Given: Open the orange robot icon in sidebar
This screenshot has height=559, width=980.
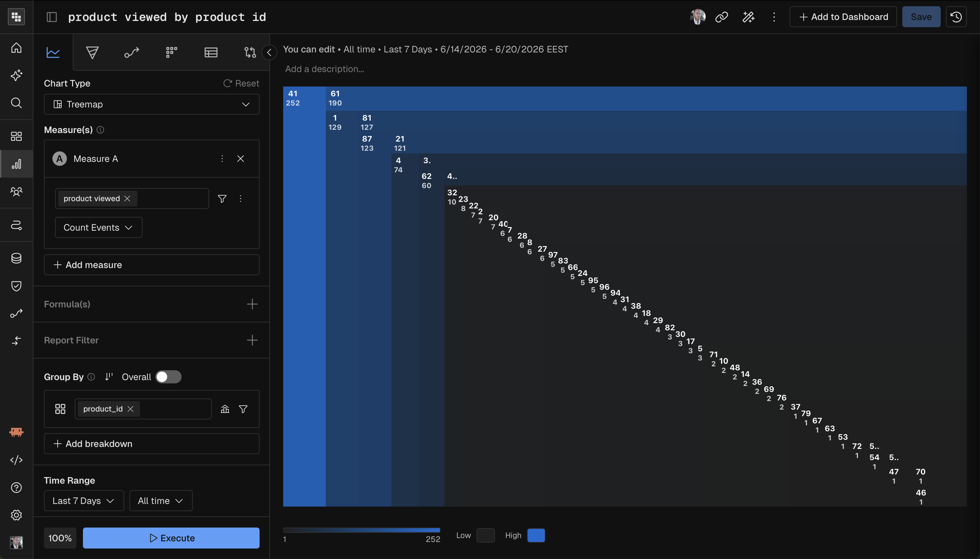Looking at the screenshot, I should [x=16, y=432].
